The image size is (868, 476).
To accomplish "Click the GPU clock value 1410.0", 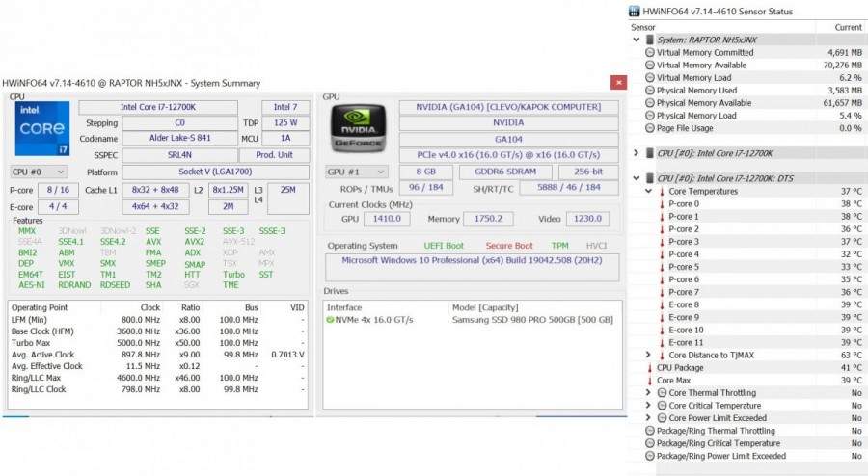I will [x=387, y=219].
